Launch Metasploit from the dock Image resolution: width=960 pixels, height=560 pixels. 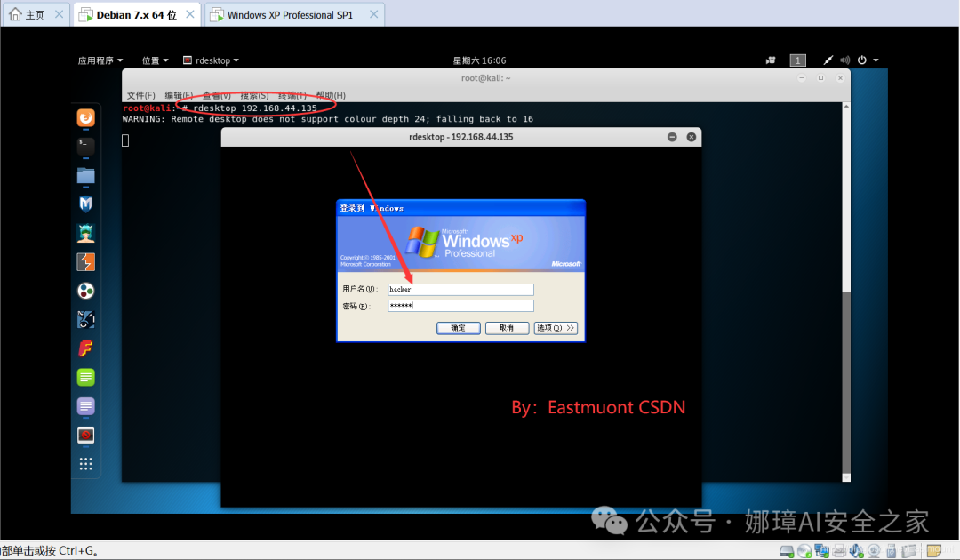click(x=85, y=204)
